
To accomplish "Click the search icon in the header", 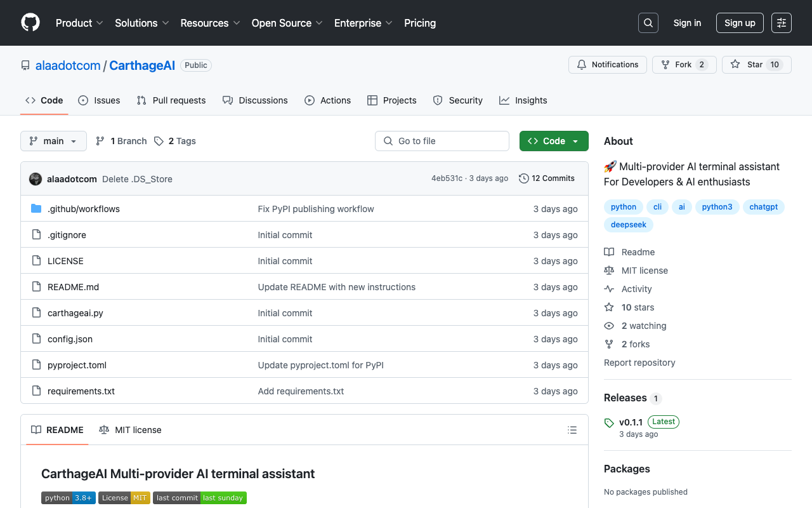I will [x=648, y=22].
